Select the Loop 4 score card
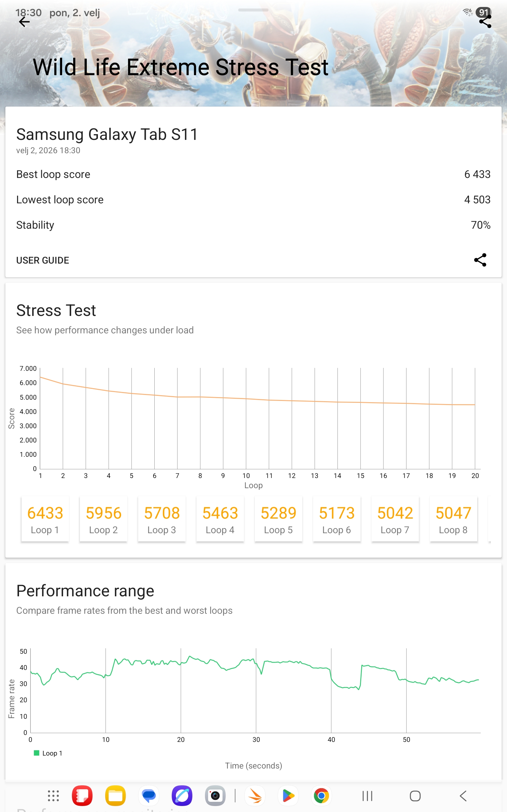This screenshot has height=812, width=507. (220, 519)
